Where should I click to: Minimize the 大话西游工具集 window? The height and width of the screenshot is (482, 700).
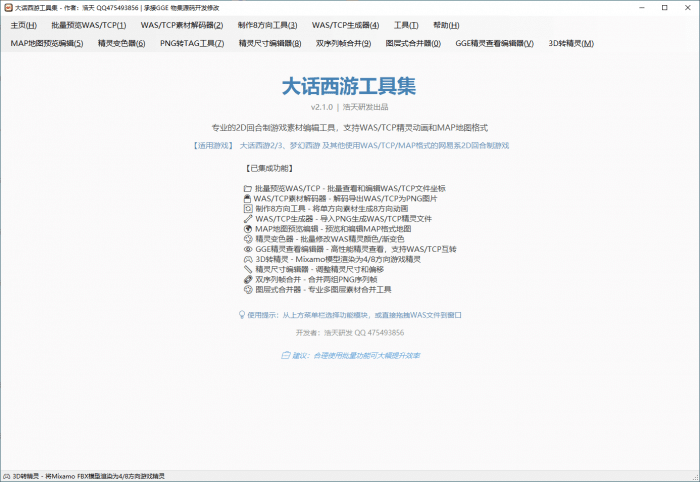(642, 8)
